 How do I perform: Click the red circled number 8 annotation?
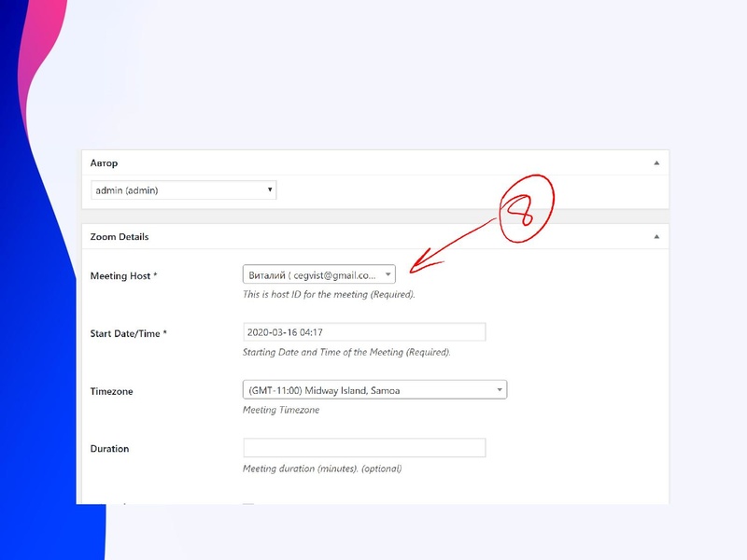pos(526,215)
